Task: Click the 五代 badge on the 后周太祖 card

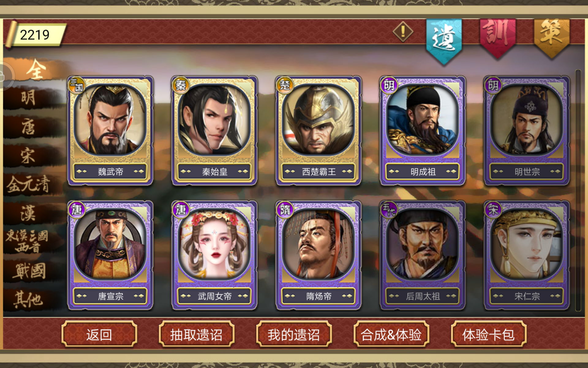Action: click(389, 210)
